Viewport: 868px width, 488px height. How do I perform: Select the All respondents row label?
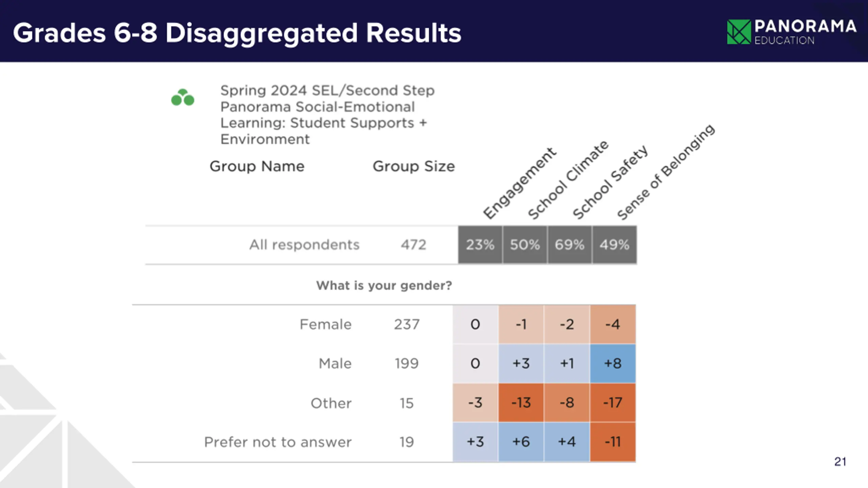coord(304,245)
